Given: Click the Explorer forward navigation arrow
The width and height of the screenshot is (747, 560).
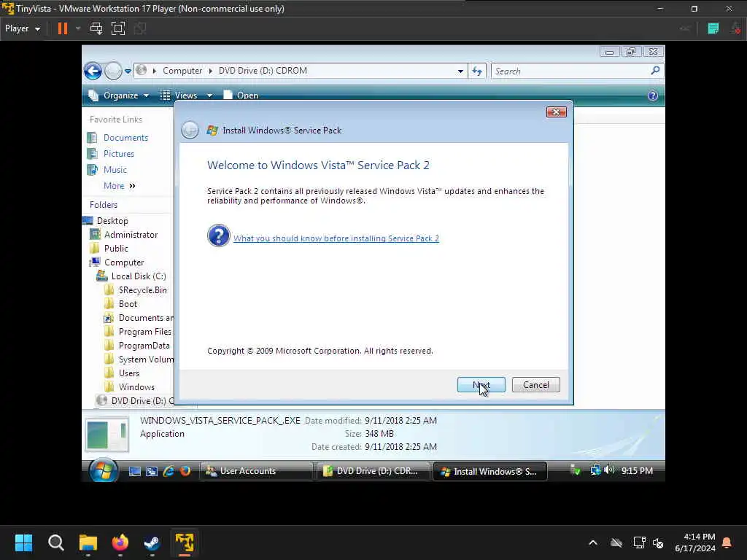Looking at the screenshot, I should (x=113, y=71).
